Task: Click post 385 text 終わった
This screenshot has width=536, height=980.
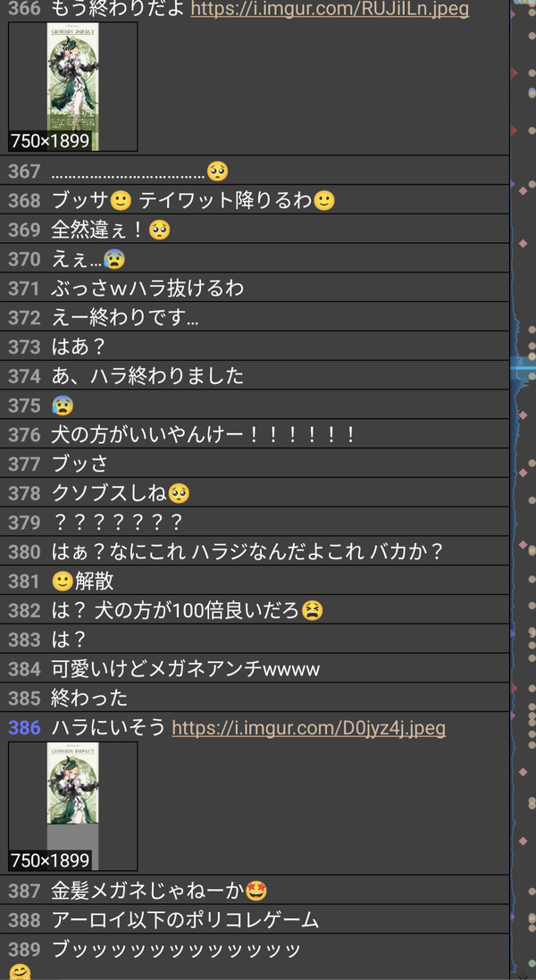Action: tap(89, 699)
